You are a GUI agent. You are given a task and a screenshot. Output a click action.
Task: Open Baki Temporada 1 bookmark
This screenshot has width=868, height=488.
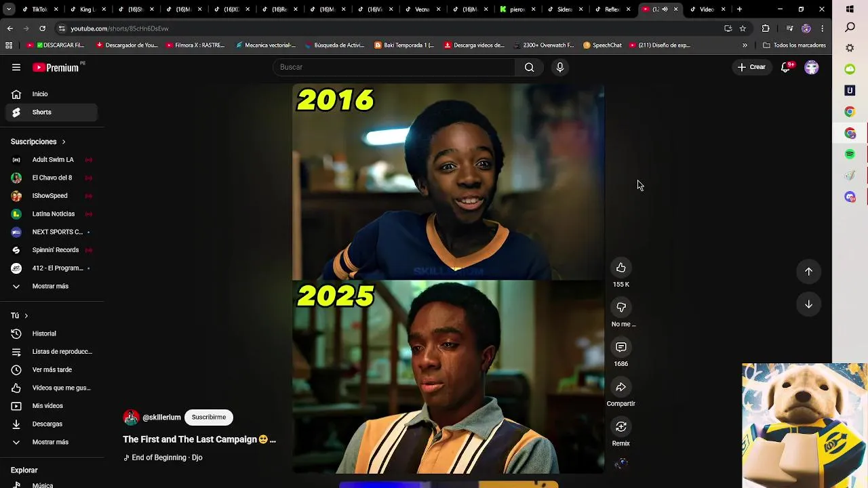pos(404,45)
